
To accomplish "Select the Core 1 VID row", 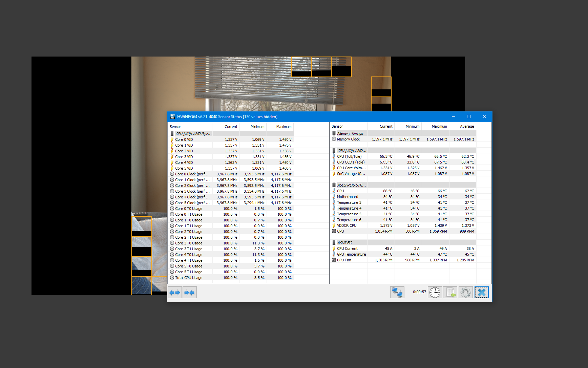I will pos(231,145).
